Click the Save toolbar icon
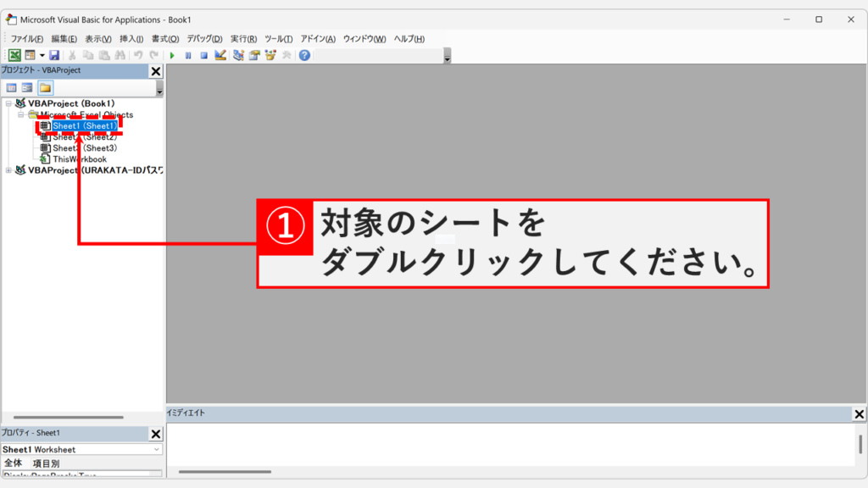Viewport: 868px width, 488px height. pos(55,55)
